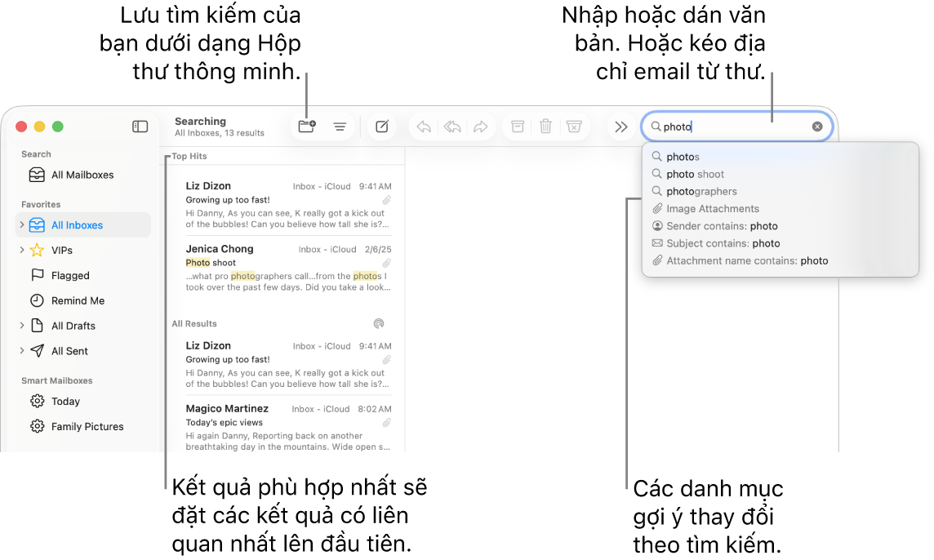Screen dimensions: 934x560
Task: Compose a new message
Action: click(382, 127)
